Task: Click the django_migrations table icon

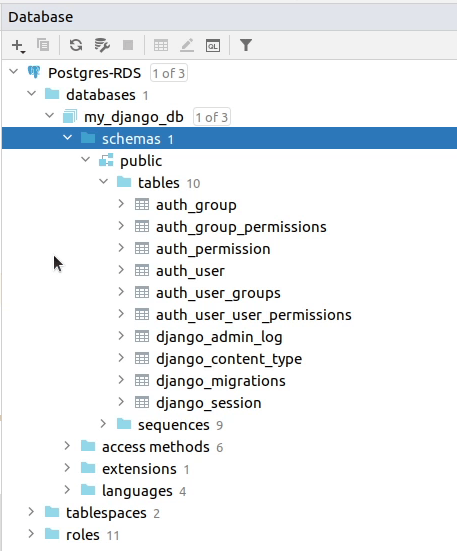Action: point(142,380)
